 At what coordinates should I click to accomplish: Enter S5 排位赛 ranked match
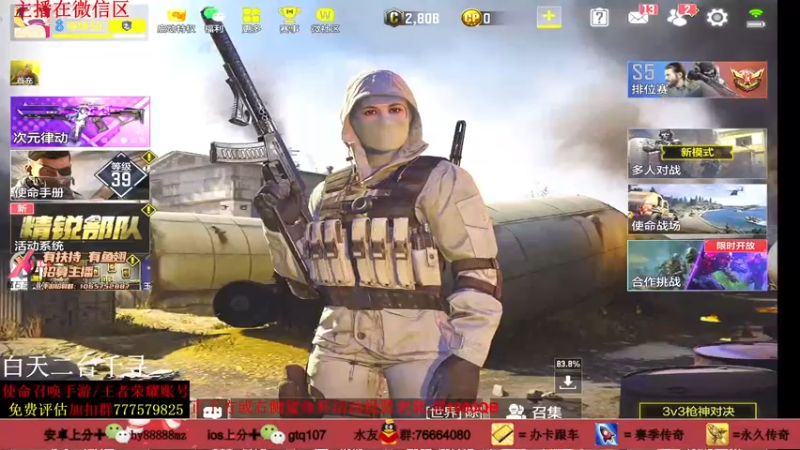pos(697,80)
